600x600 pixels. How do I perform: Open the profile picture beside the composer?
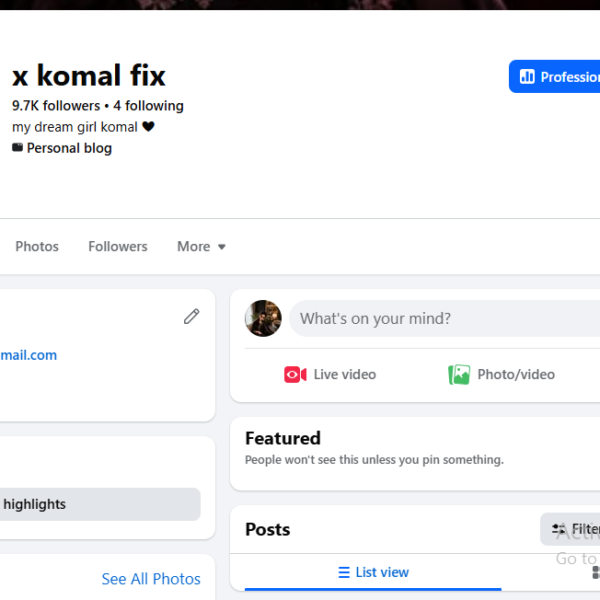pyautogui.click(x=263, y=318)
